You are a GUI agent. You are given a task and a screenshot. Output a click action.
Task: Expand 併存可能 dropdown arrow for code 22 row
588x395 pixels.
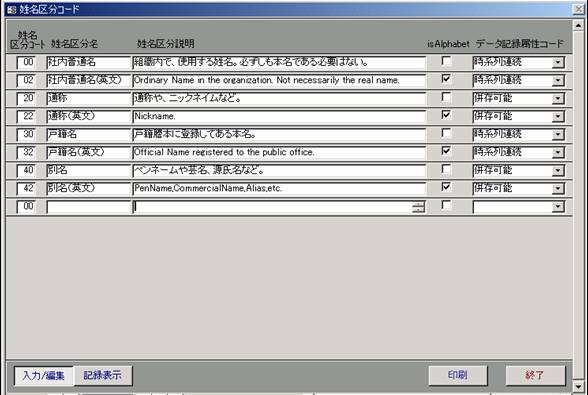pyautogui.click(x=558, y=116)
